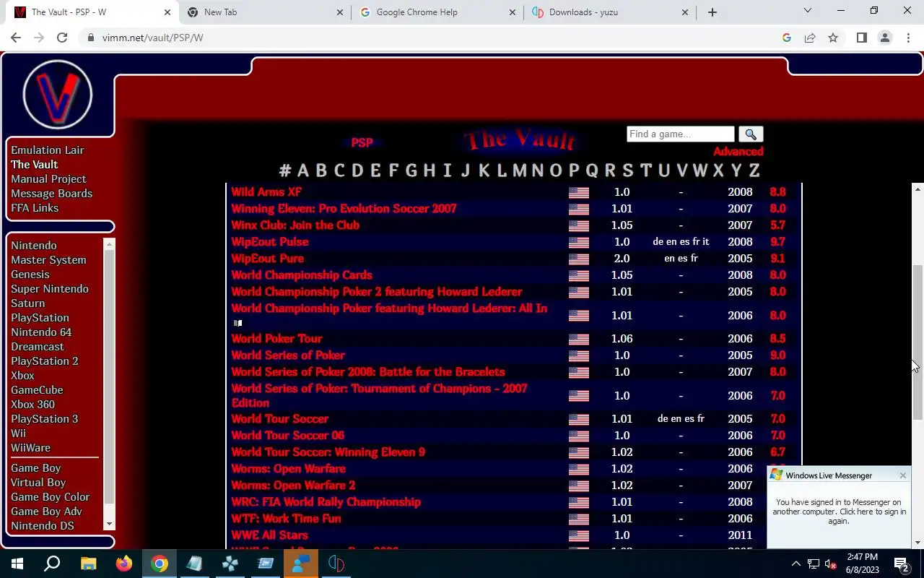Select Game Boy Color in the console list

[50, 497]
